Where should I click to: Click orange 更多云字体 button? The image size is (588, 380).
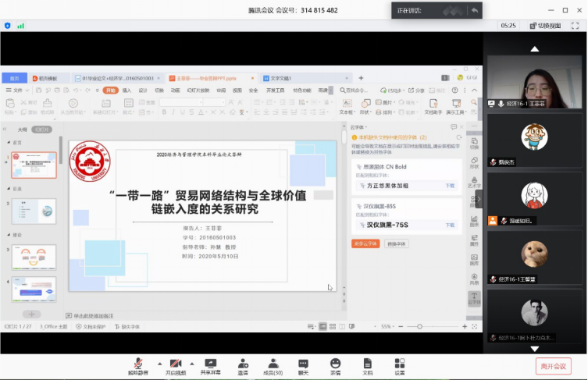365,243
